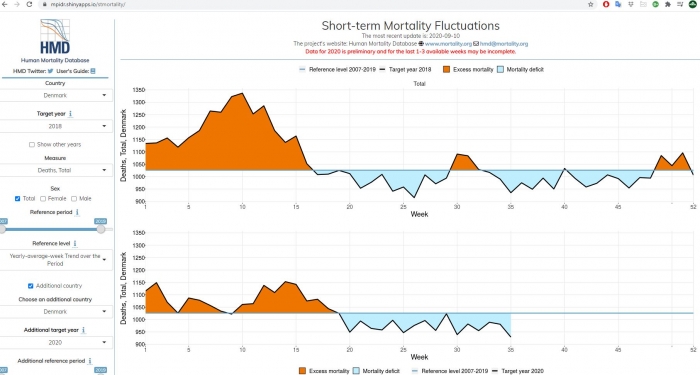Click the Reference level info icon

(75, 243)
